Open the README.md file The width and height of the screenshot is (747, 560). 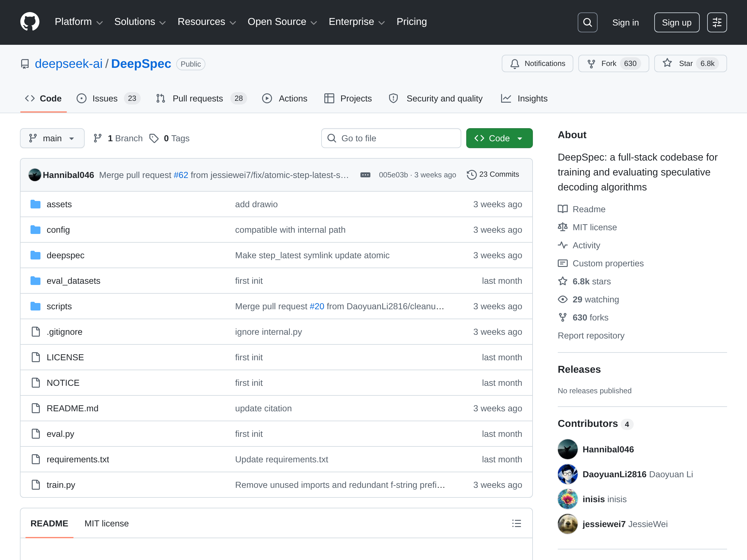point(73,408)
